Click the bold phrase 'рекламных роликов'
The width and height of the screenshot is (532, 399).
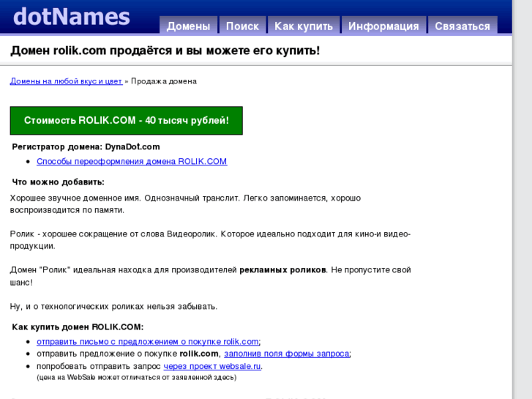pos(282,270)
